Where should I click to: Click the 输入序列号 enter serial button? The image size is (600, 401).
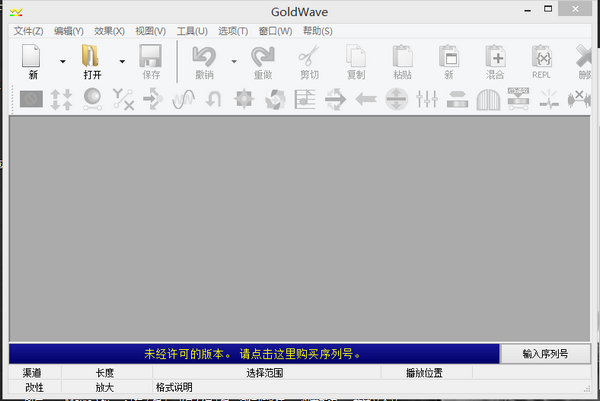(545, 354)
